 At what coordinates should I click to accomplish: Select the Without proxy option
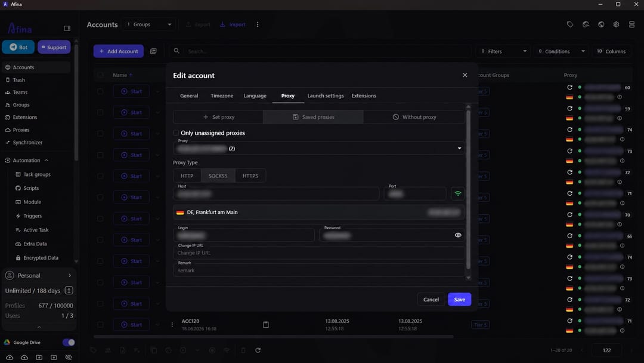point(414,117)
